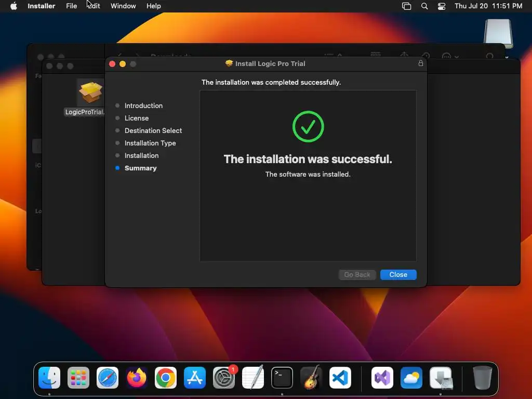Open System Settings from the Dock
Viewport: 532px width, 399px height.
tap(224, 378)
